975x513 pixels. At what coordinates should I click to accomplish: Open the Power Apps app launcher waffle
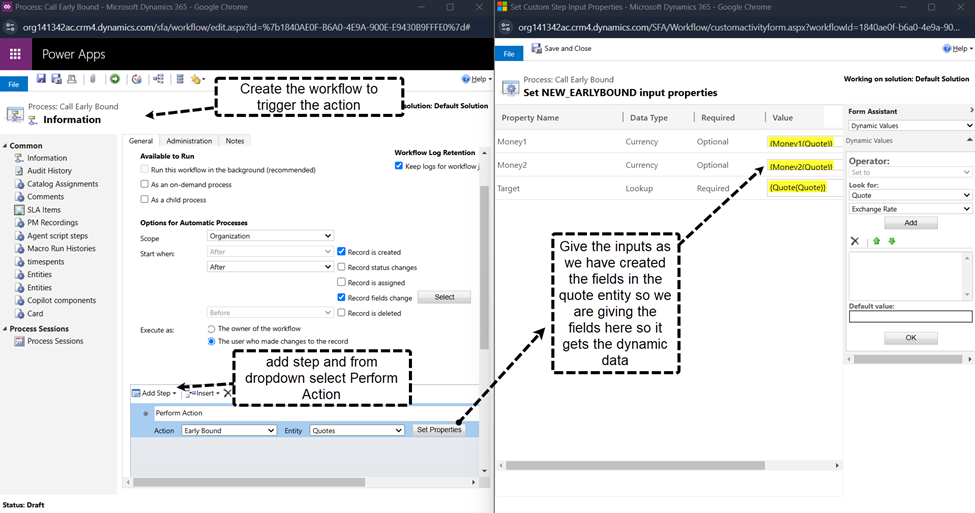[16, 54]
